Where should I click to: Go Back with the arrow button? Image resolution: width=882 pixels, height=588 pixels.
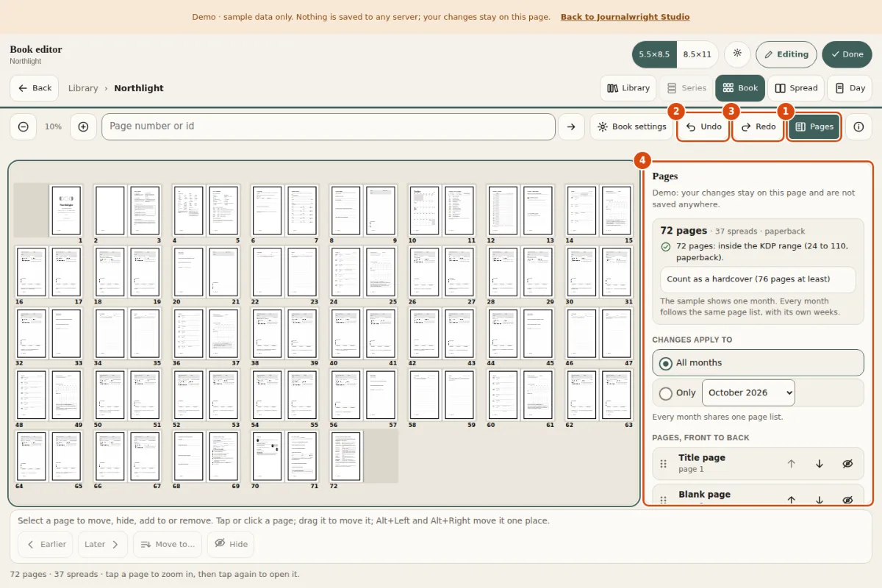(35, 88)
